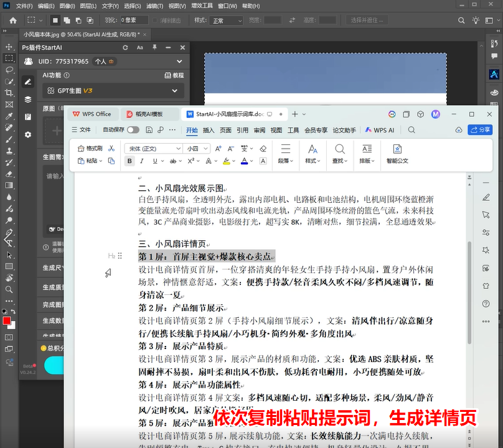Click the font color A button
The width and height of the screenshot is (503, 448).
point(244,161)
